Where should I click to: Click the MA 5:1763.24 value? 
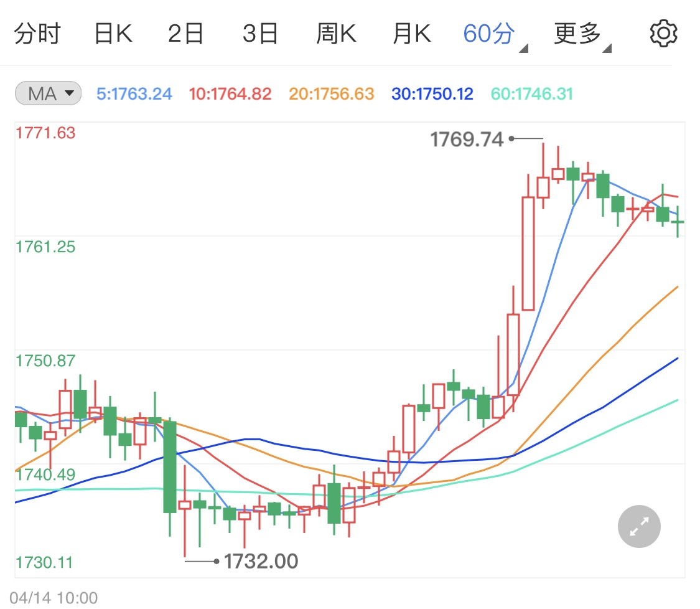click(134, 94)
